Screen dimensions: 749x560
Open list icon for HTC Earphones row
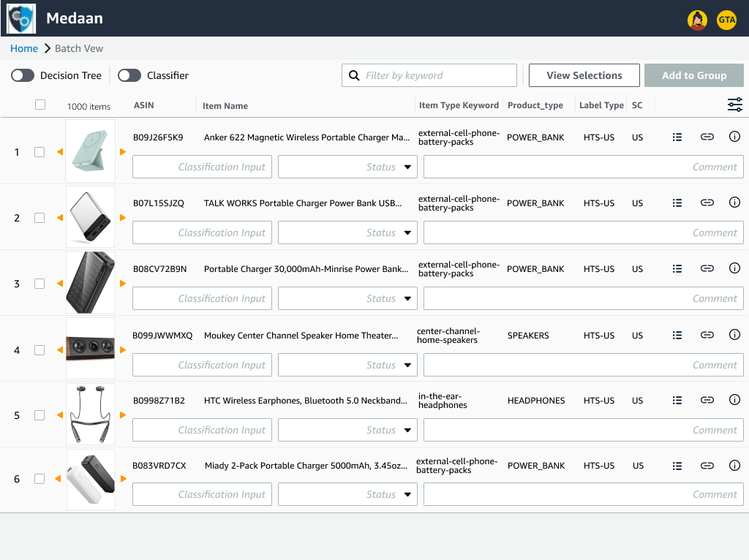[x=677, y=400]
